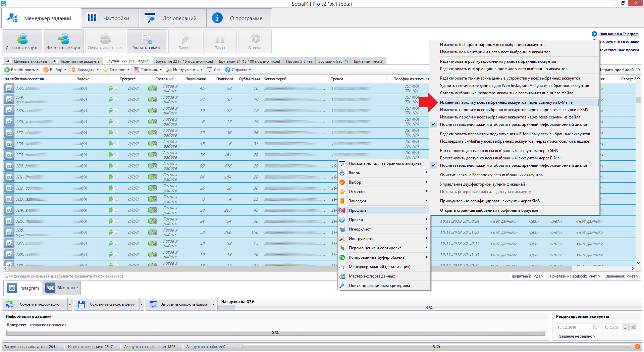This screenshot has width=644, height=352.
Task: Switch to ВКонтакте network button
Action: click(x=62, y=288)
